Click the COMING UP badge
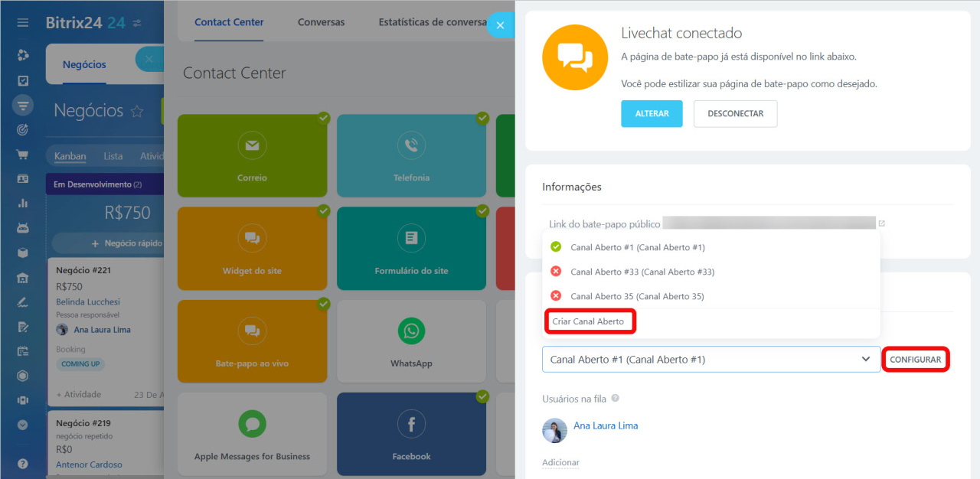The height and width of the screenshot is (479, 980). (x=80, y=364)
